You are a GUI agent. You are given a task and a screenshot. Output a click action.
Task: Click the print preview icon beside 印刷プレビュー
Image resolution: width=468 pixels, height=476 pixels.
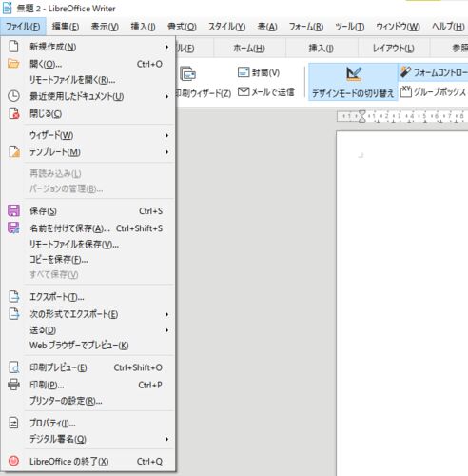14,367
